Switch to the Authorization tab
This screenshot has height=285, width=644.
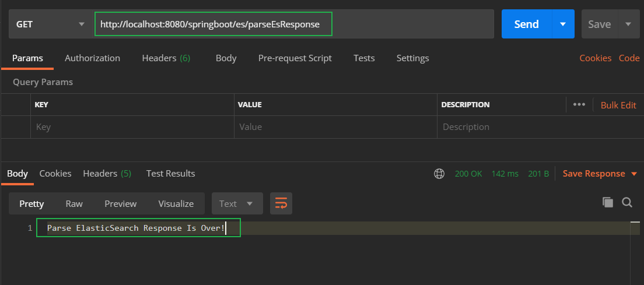(x=92, y=58)
